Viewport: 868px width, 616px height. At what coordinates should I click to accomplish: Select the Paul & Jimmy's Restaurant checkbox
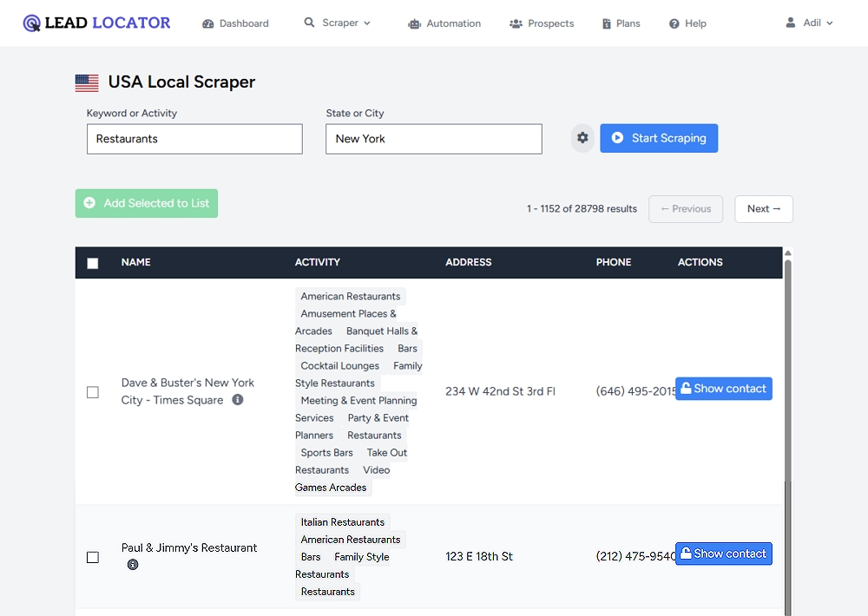[93, 557]
